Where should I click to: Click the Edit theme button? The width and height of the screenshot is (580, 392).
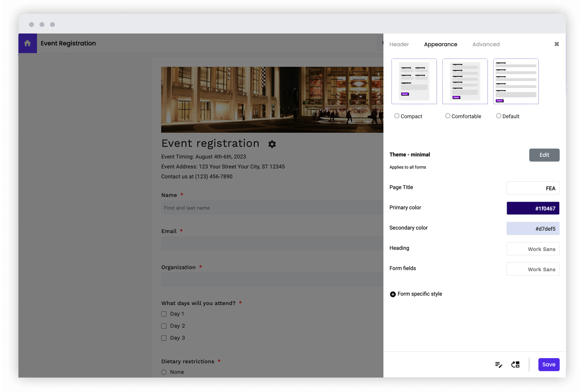[x=544, y=155]
